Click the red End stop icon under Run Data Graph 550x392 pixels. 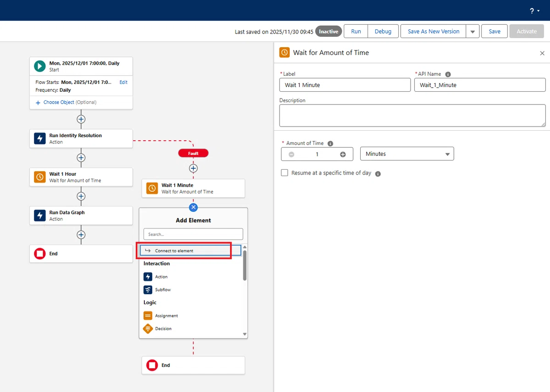click(40, 254)
